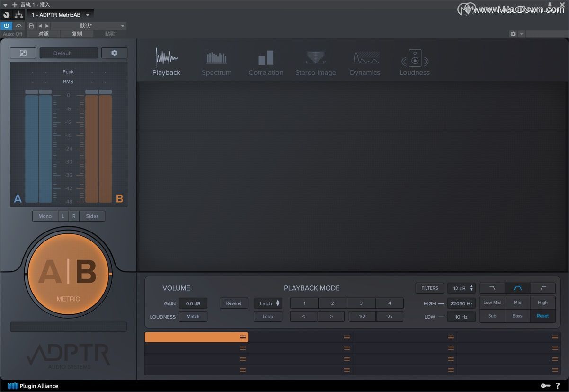Screen dimensions: 569x392
Task: Switch to the Stereo Image tab
Action: click(x=316, y=62)
